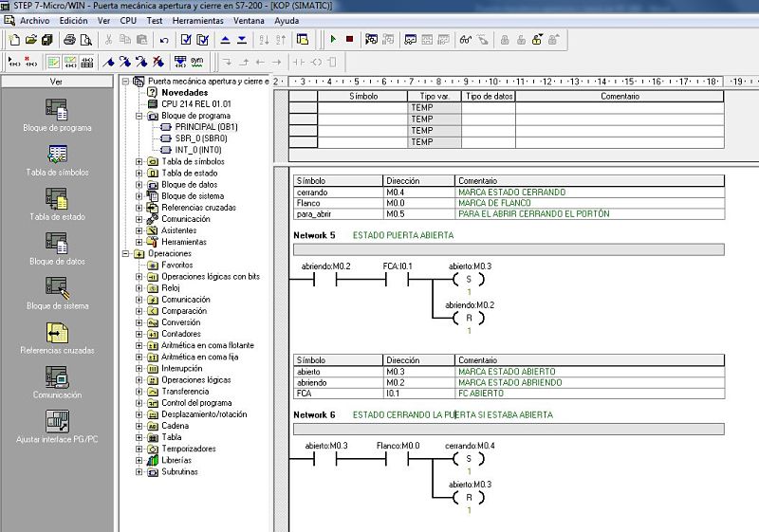Toggle program status monitoring
Screen dimensions: 759x532
371,40
